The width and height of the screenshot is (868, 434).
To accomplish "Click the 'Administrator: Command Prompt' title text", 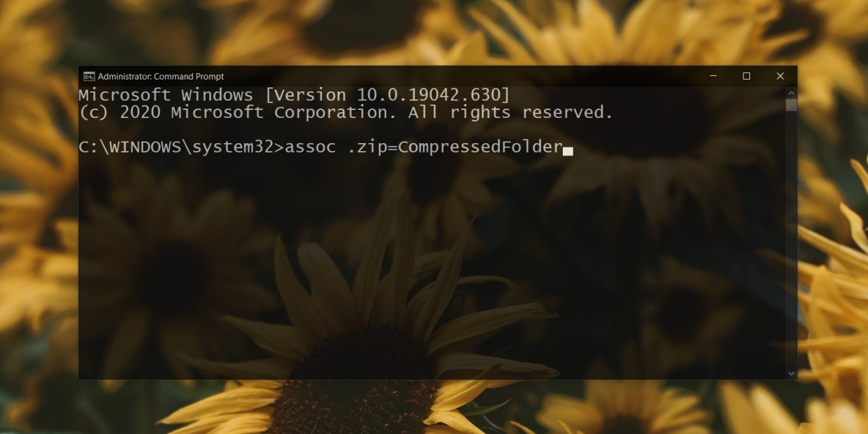I will pos(161,76).
